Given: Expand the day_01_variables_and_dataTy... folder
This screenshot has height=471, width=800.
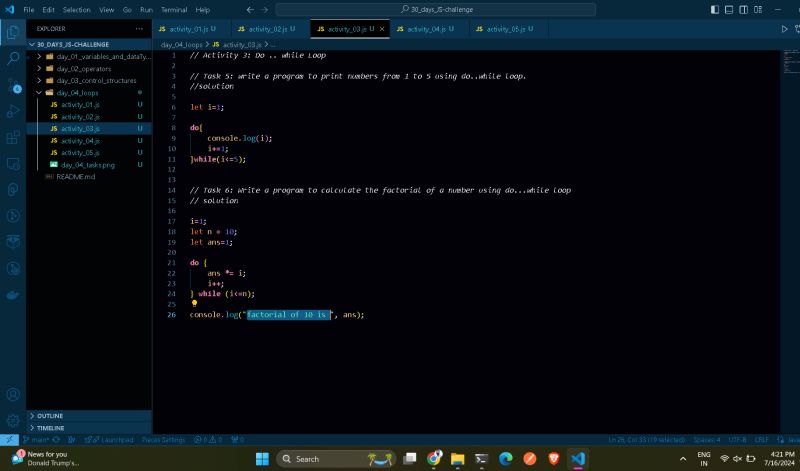Looking at the screenshot, I should pyautogui.click(x=89, y=57).
